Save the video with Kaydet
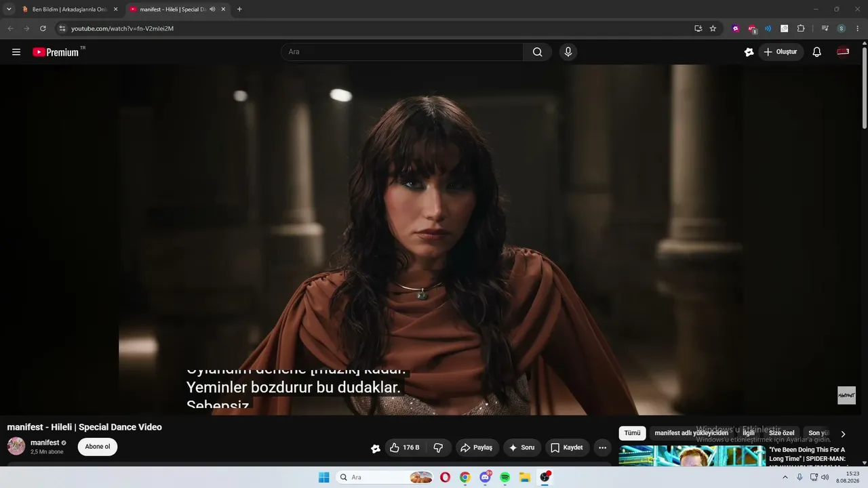The image size is (868, 488). (x=567, y=448)
